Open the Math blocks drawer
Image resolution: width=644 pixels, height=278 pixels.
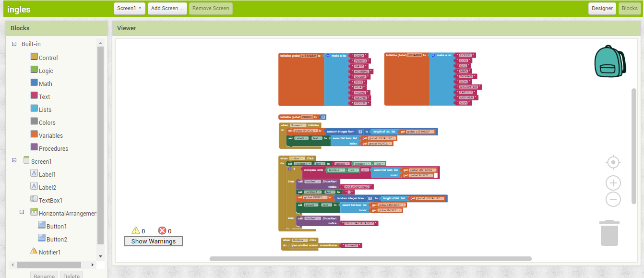coord(44,83)
